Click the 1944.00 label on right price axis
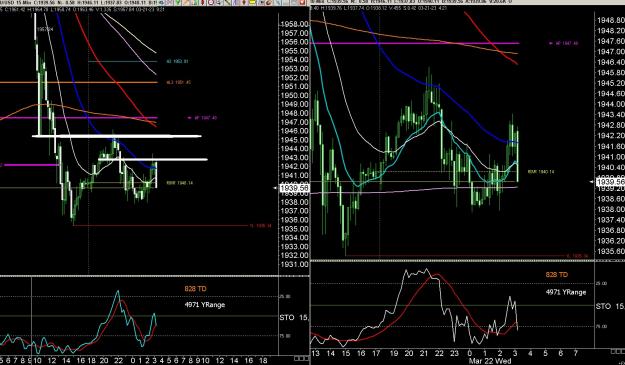This screenshot has height=365, width=625. [611, 104]
